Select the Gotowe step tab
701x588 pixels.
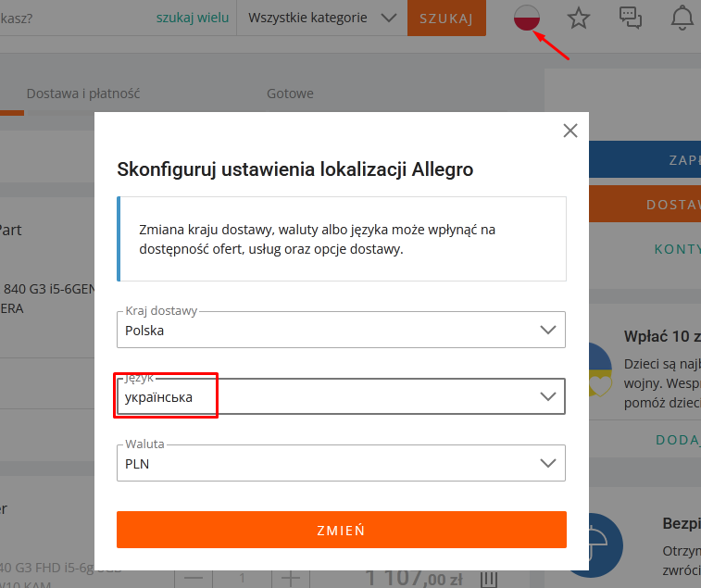(290, 94)
